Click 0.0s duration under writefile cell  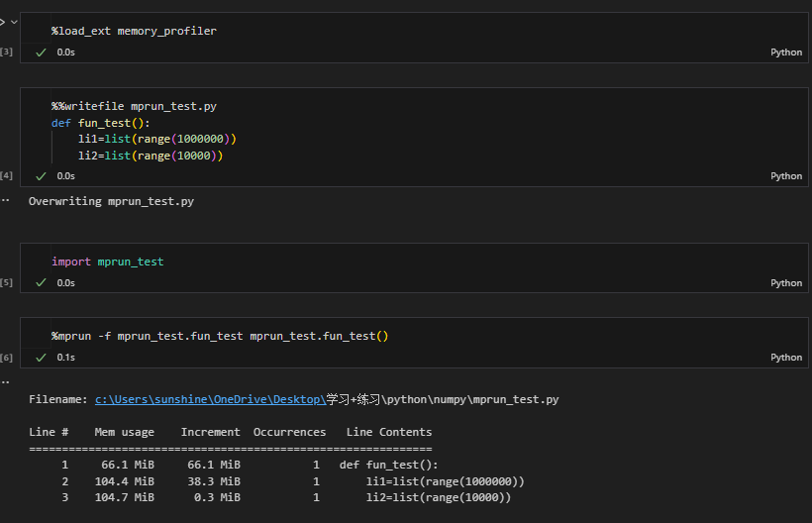coord(65,176)
